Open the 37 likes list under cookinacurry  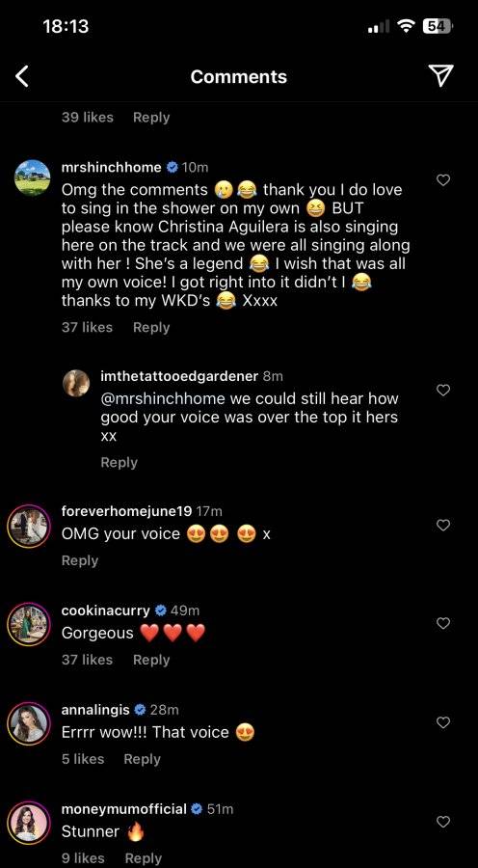click(x=87, y=660)
